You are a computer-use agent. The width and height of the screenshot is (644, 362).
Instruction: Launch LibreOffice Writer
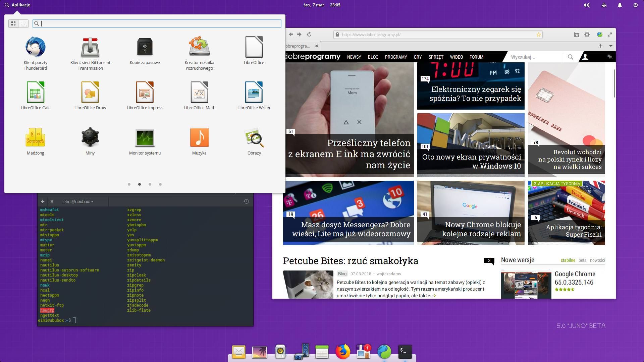point(254,93)
